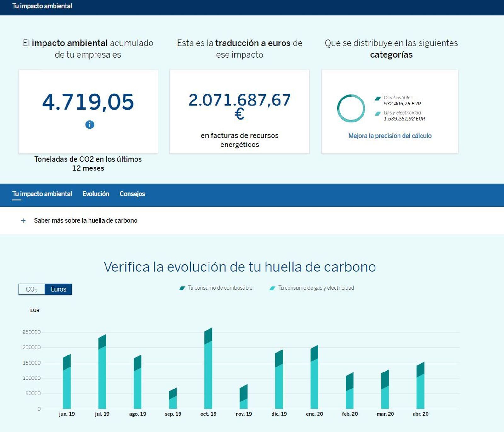The image size is (504, 432).
Task: Open the Evolución tab
Action: coord(95,194)
